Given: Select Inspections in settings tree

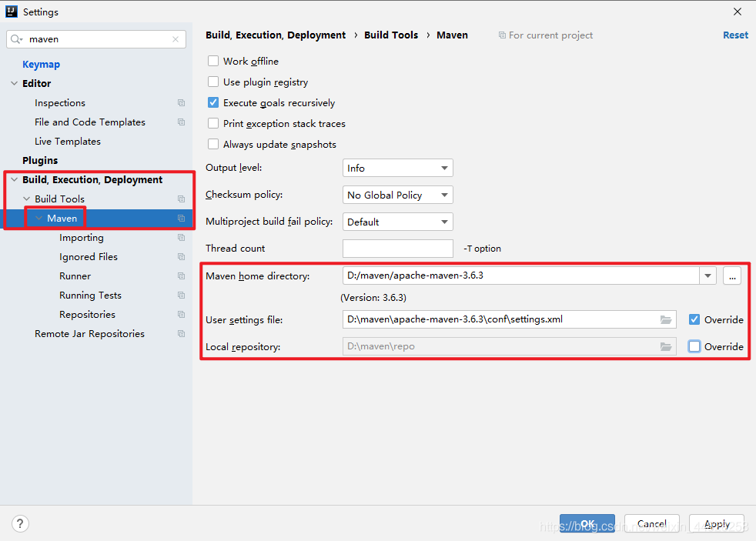Looking at the screenshot, I should pos(60,102).
